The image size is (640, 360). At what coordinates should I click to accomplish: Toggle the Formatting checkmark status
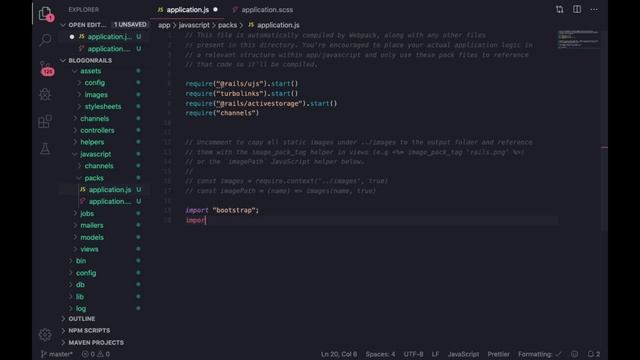[x=540, y=354]
